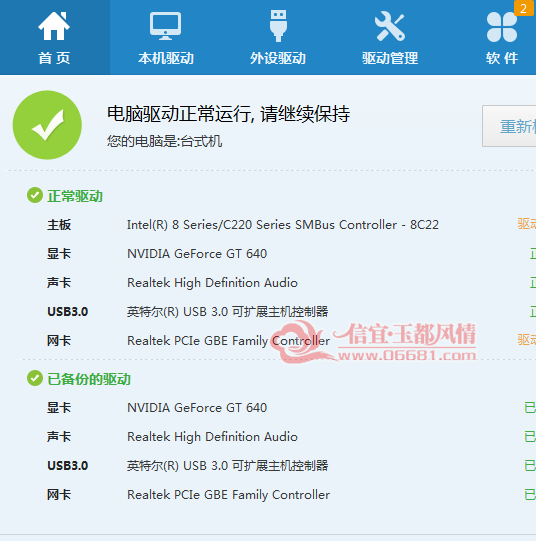Select Realtek High Definition Audio under 已备份的驱动

(x=212, y=437)
